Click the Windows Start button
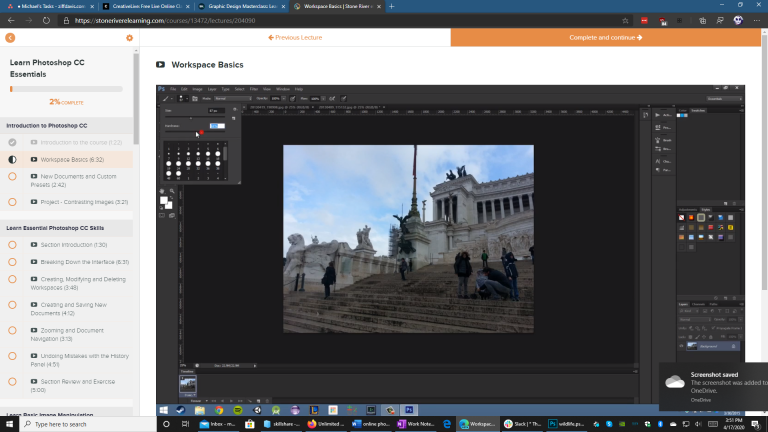The image size is (768, 432). coord(8,424)
